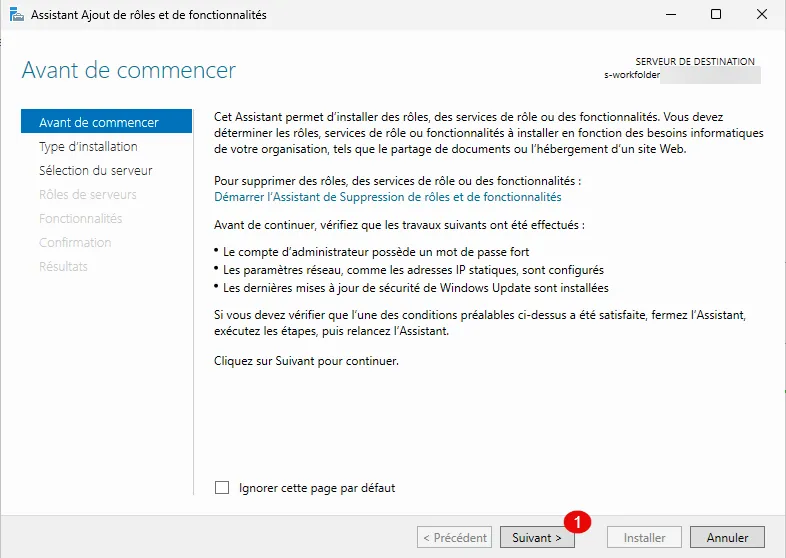Click the 's-workfolder' destination server name
The height and width of the screenshot is (558, 786).
coord(630,75)
